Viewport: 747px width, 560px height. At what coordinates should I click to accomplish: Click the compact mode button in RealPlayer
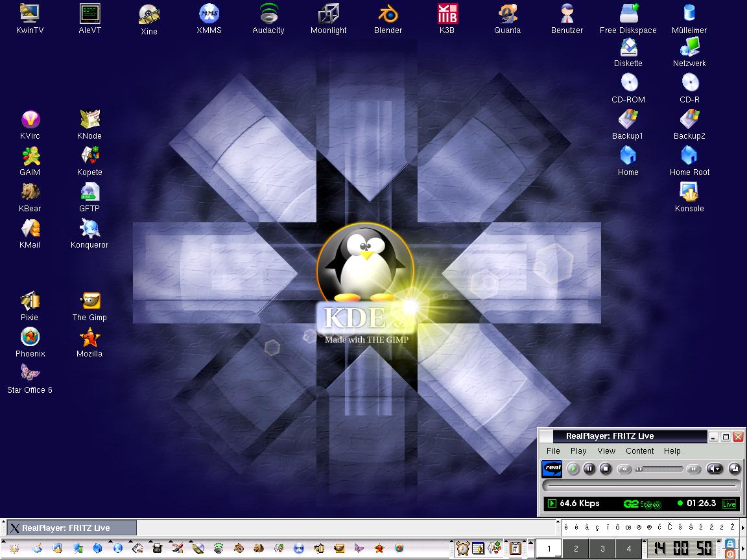pyautogui.click(x=735, y=469)
